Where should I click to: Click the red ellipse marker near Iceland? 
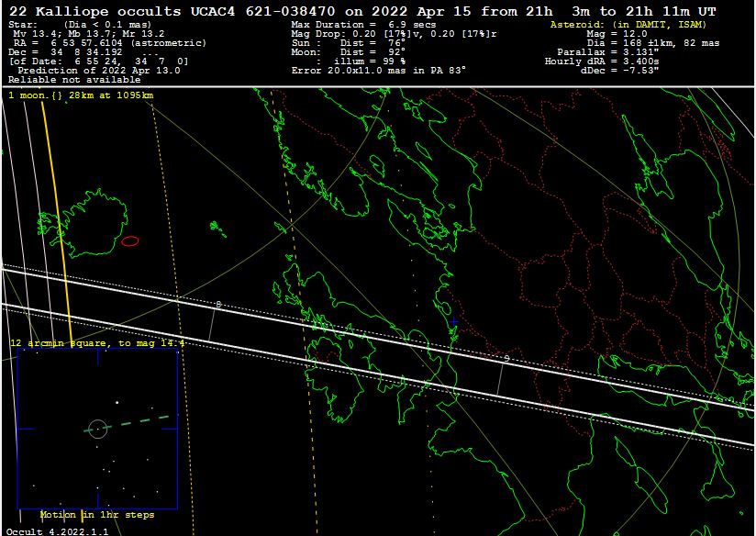[x=130, y=240]
